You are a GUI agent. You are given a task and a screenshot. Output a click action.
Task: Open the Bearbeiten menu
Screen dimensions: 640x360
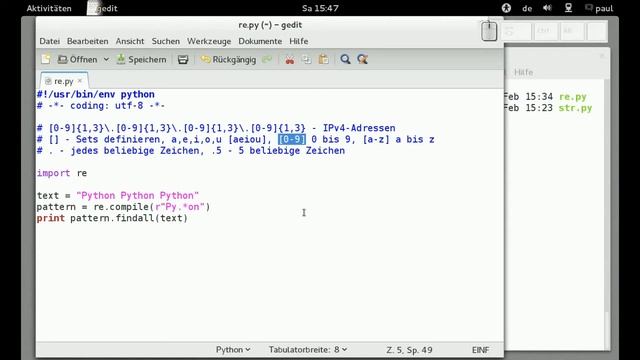(87, 41)
